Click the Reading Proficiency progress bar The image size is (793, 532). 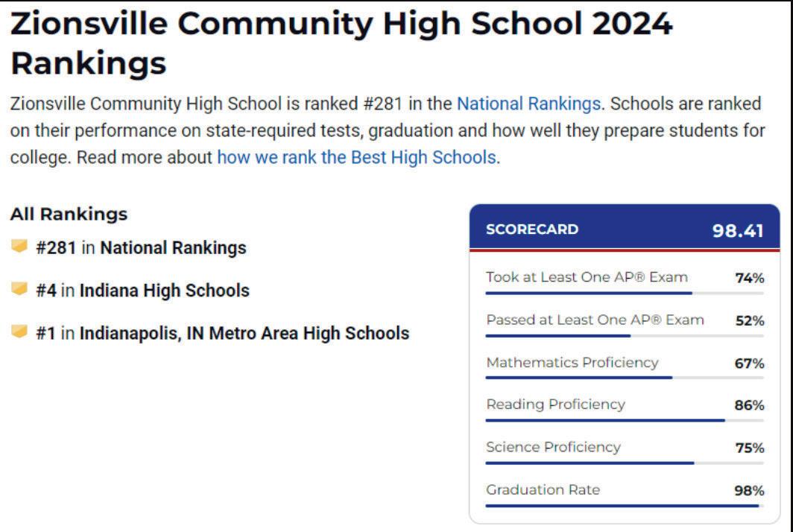(625, 420)
